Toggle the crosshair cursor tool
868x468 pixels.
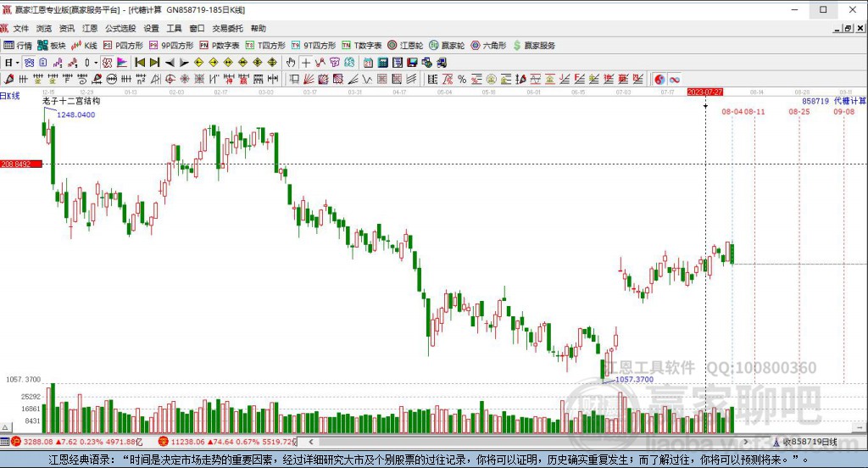point(305,63)
